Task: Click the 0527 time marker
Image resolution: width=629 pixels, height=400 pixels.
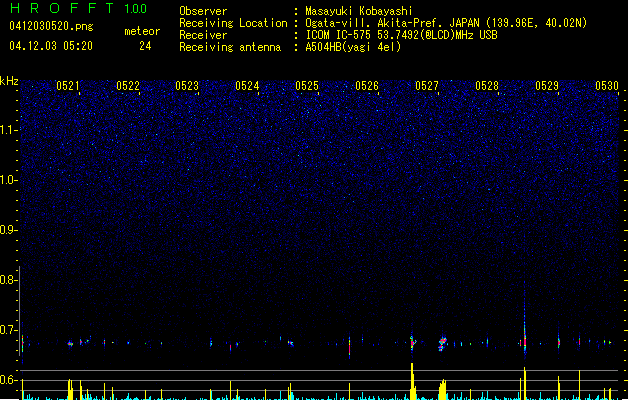Action: (427, 85)
